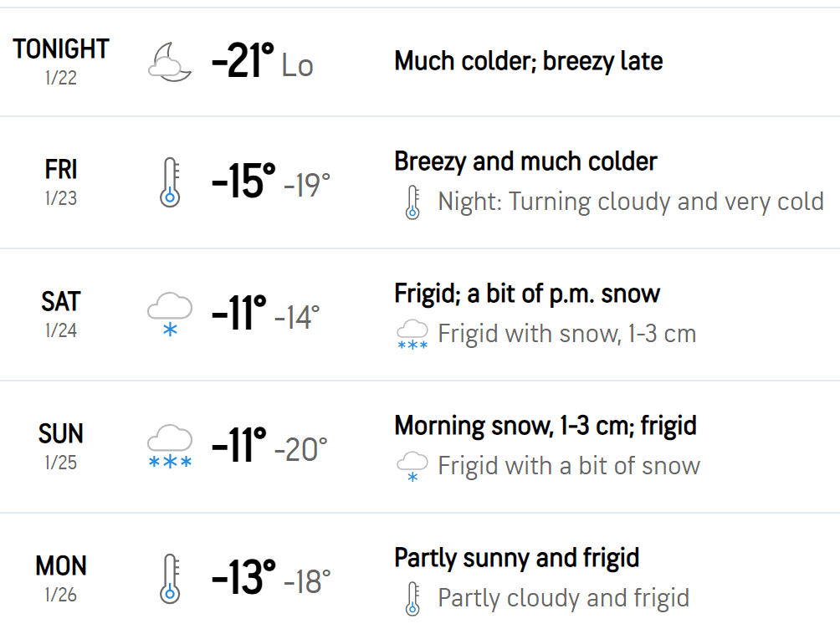Viewport: 840px width, 624px height.
Task: Click Monday's large thermometer icon
Action: point(170,579)
